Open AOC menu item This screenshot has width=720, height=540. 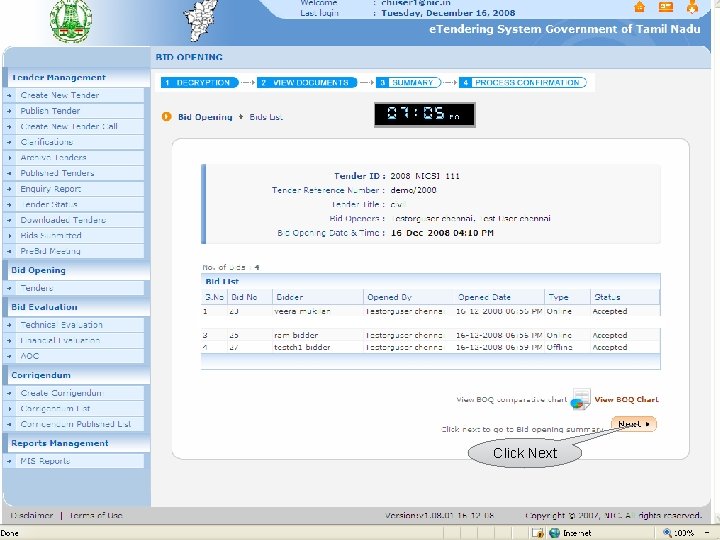pyautogui.click(x=29, y=356)
